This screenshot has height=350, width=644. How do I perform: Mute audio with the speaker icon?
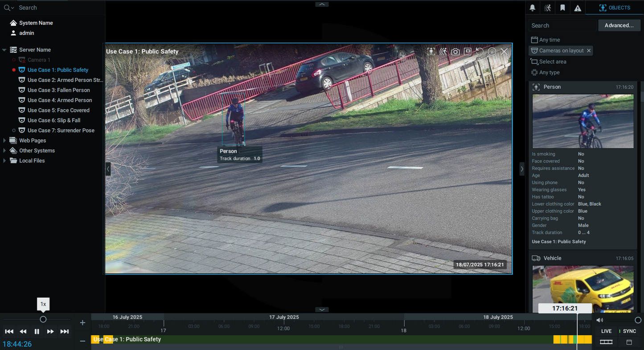coord(600,320)
